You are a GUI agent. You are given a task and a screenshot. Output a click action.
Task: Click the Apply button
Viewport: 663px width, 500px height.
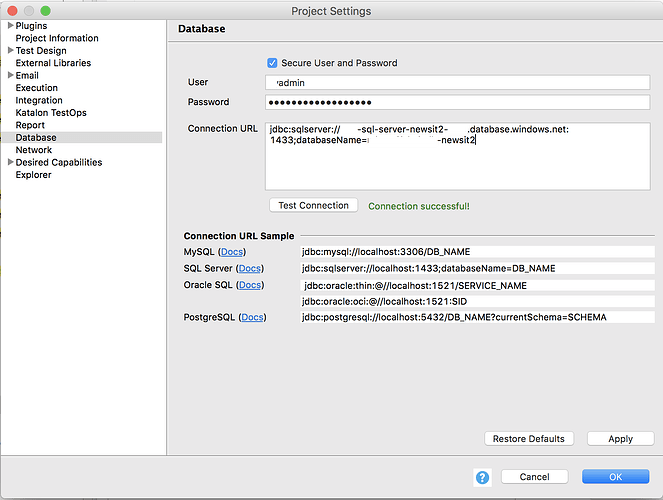tap(620, 438)
